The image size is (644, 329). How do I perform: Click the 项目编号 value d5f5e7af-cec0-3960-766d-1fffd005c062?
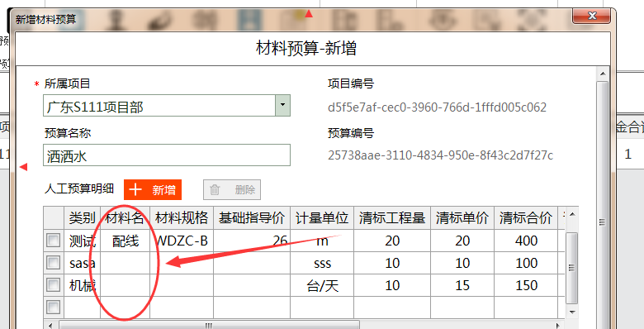tap(437, 107)
